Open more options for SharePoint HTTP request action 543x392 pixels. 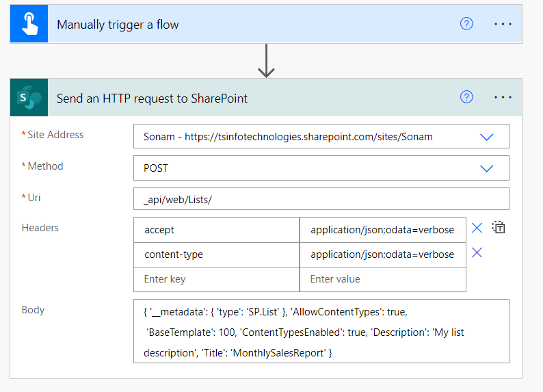point(503,97)
